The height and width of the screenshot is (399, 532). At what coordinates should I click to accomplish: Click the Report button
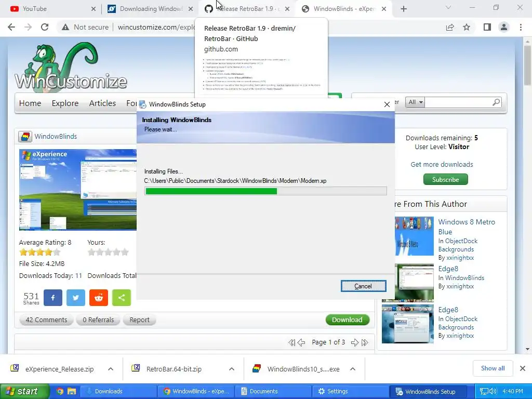[x=139, y=320]
